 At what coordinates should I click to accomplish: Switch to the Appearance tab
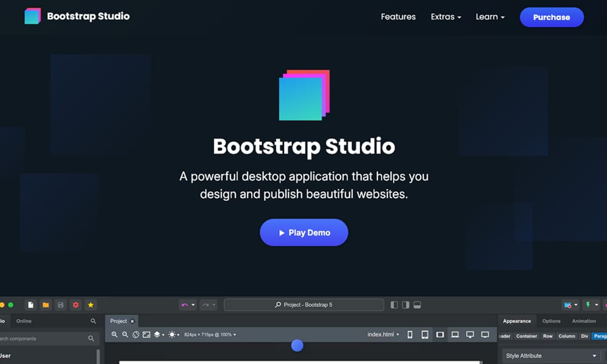coord(517,321)
